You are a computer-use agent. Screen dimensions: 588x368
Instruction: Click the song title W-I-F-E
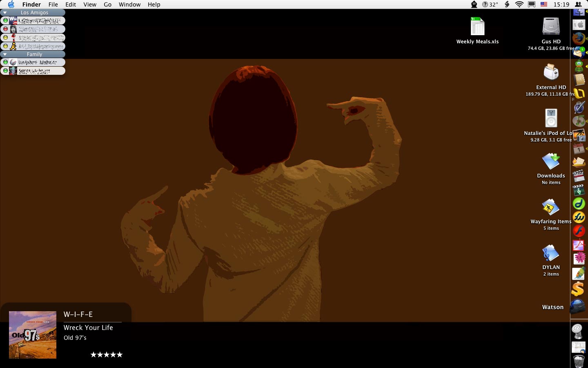[78, 314]
